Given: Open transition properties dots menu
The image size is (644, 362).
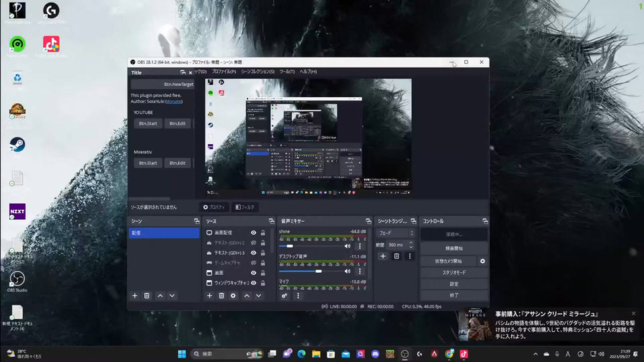Looking at the screenshot, I should (x=409, y=256).
